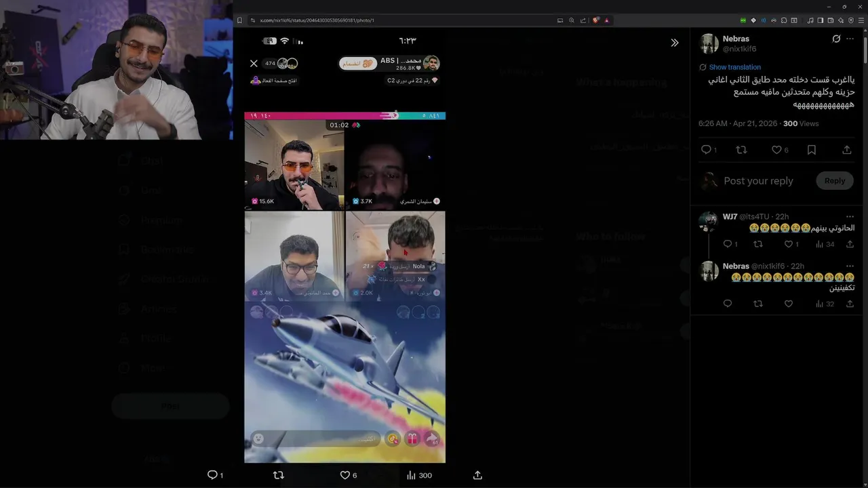The height and width of the screenshot is (488, 868).
Task: Click reply icon in the bottom photo bar
Action: [x=212, y=475]
